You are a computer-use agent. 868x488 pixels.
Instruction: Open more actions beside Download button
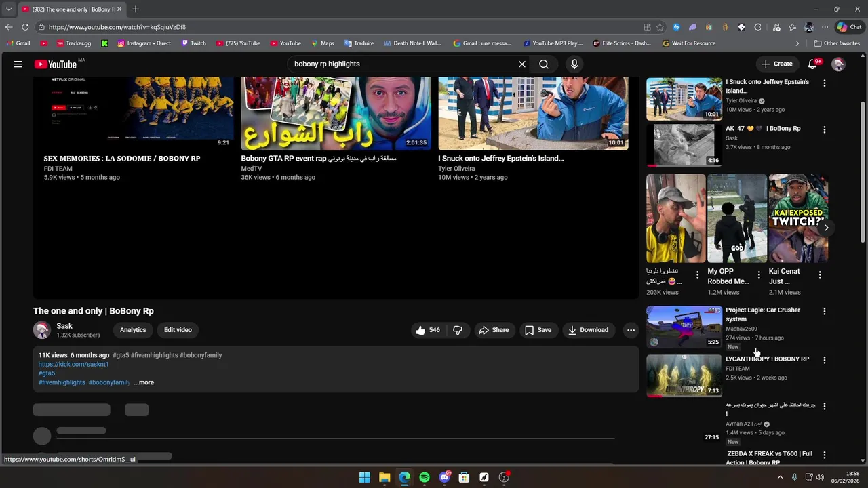(x=631, y=330)
